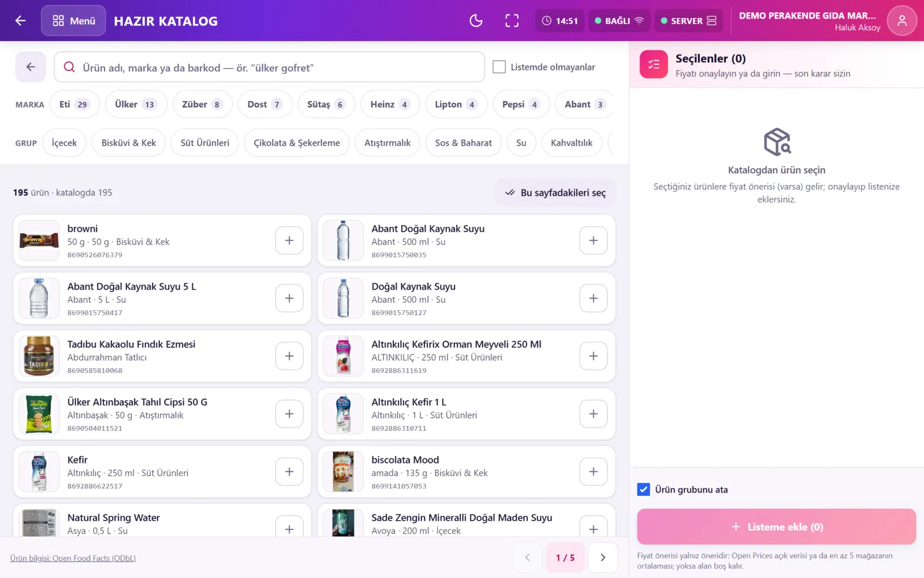Add Tadıbu Kakaolu Fındık Ezmesi to selection
Screen dimensions: 924x578
289,356
